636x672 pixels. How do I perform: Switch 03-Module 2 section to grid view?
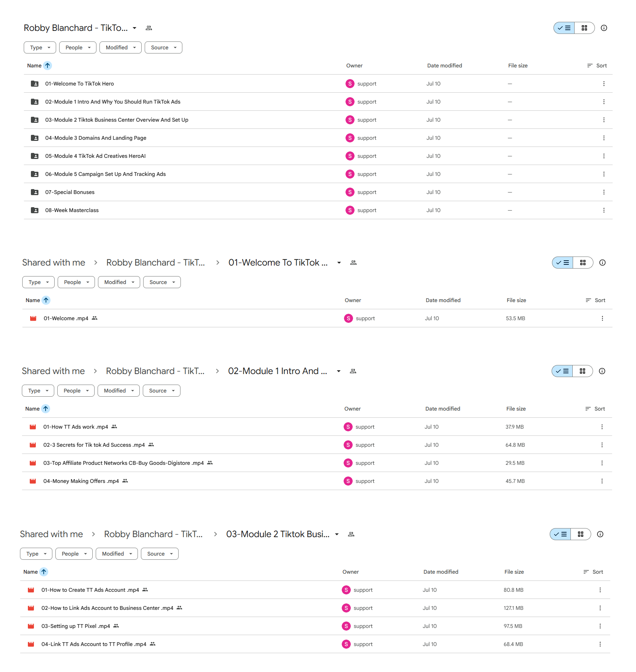coord(581,534)
